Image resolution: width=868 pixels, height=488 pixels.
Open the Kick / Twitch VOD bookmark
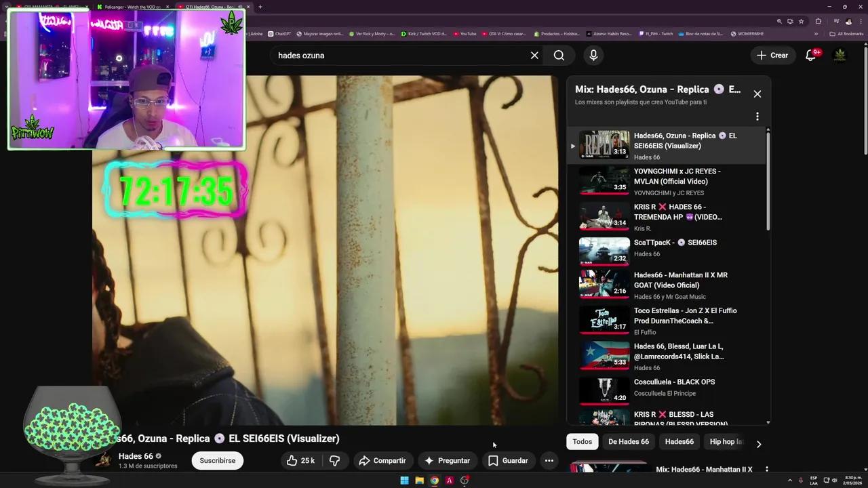coord(424,33)
